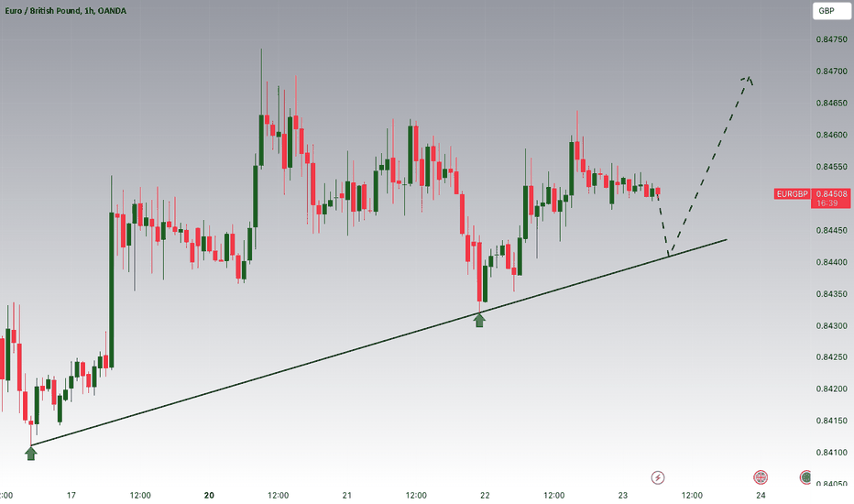Select the green up arrow below the 0.84150 low
The image size is (854, 504).
(31, 454)
